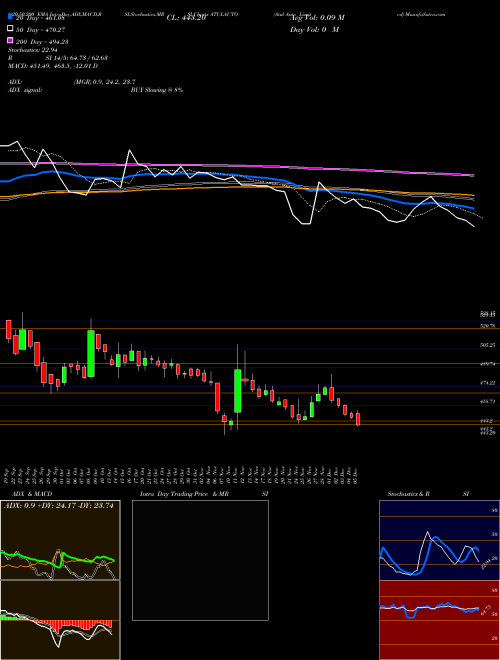This screenshot has height=660, width=500.
Task: Click the 443.2 price axis label
Action: click(x=488, y=420)
